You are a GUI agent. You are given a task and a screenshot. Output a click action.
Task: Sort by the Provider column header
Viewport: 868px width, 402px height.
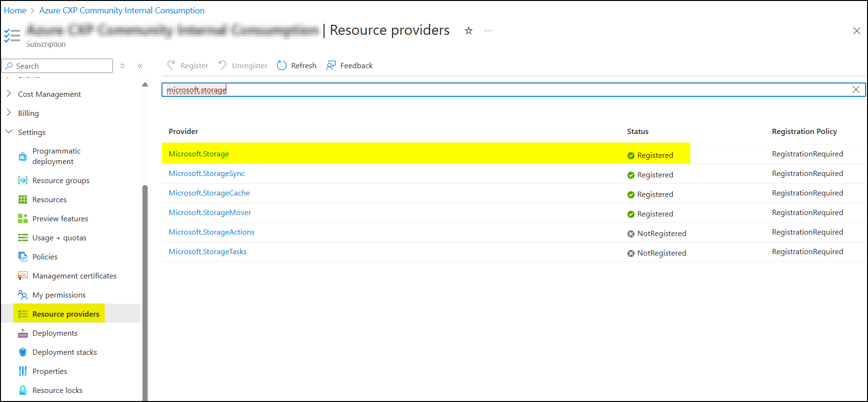click(183, 131)
